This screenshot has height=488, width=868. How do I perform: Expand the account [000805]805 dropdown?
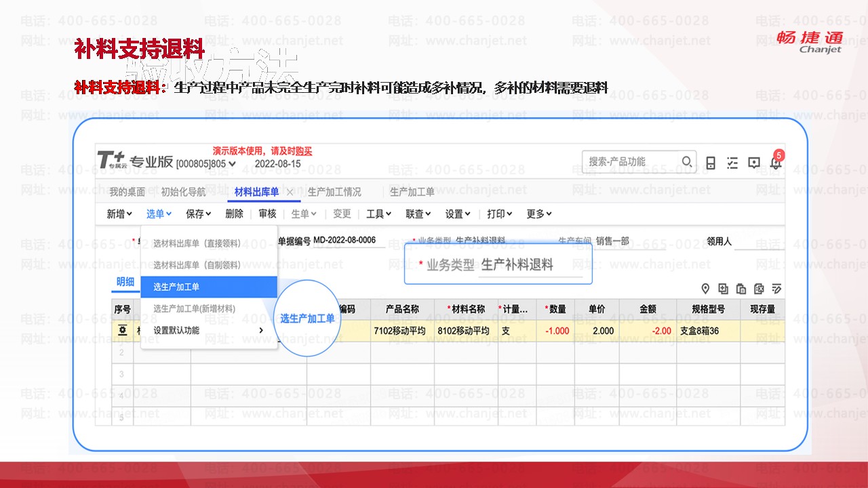[x=206, y=163]
